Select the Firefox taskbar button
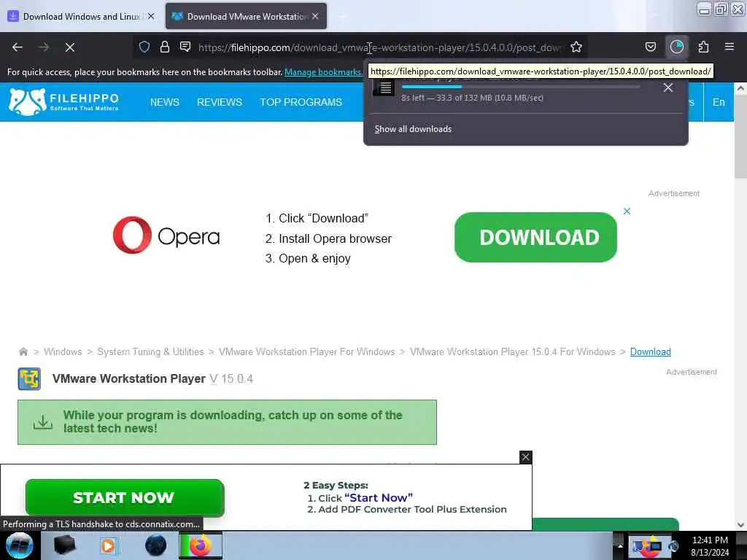Image resolution: width=747 pixels, height=560 pixels. coord(201,545)
